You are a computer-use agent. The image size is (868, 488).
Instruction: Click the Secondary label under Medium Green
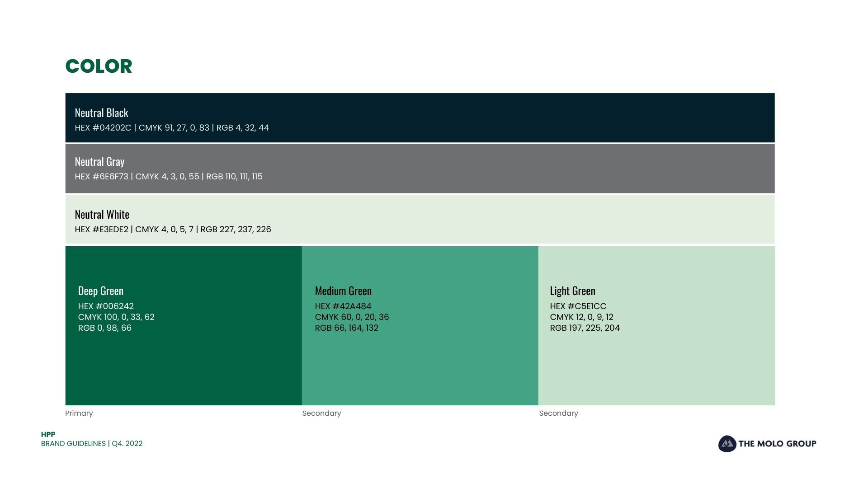point(321,413)
